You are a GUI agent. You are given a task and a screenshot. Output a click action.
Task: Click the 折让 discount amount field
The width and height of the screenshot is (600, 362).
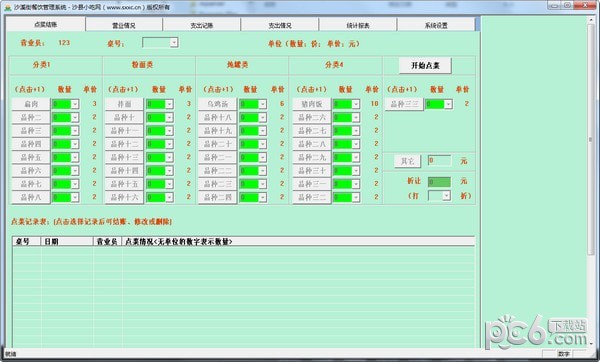coord(439,182)
